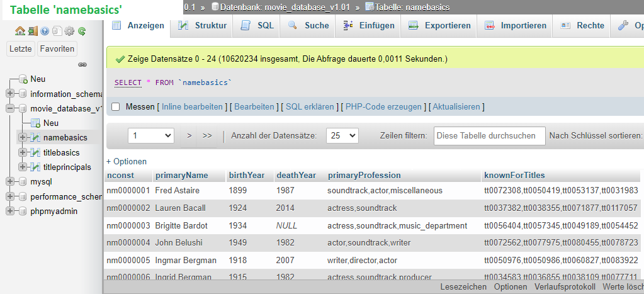The width and height of the screenshot is (644, 294).
Task: Click Lesezeichen in the bottom console bar
Action: pos(463,286)
